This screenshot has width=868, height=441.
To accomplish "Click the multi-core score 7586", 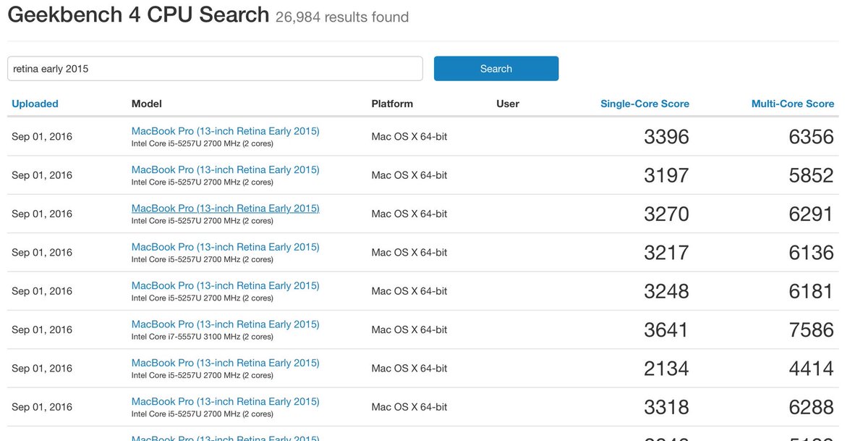I will [x=812, y=329].
